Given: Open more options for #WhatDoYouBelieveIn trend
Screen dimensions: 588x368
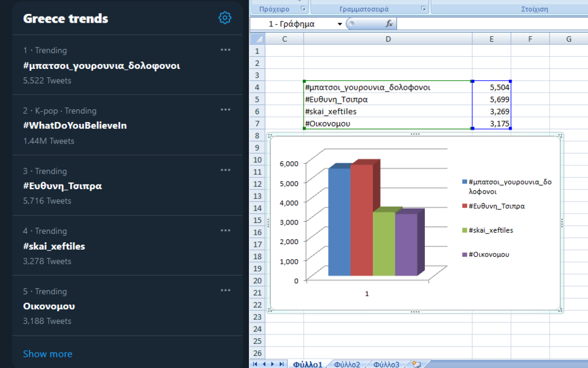Looking at the screenshot, I should click(x=225, y=110).
